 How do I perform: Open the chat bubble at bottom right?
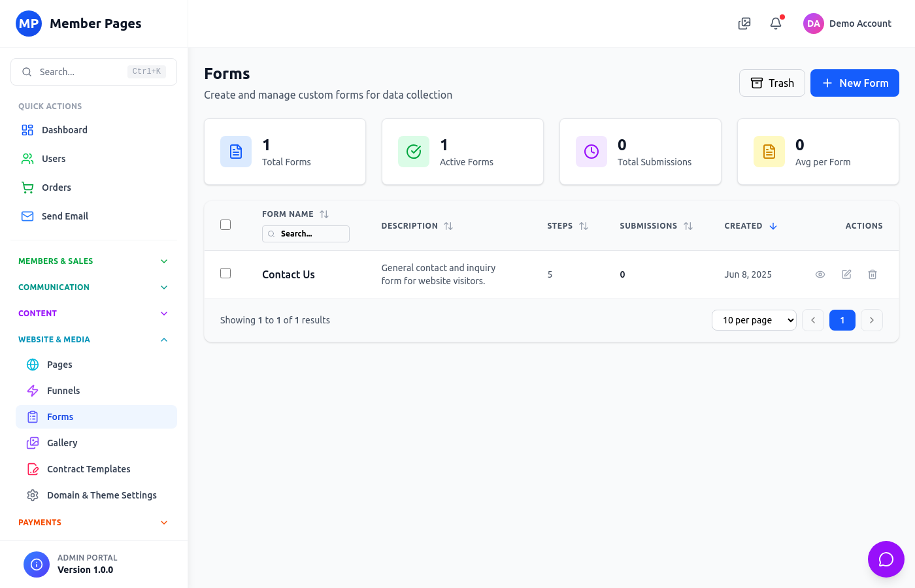[886, 559]
